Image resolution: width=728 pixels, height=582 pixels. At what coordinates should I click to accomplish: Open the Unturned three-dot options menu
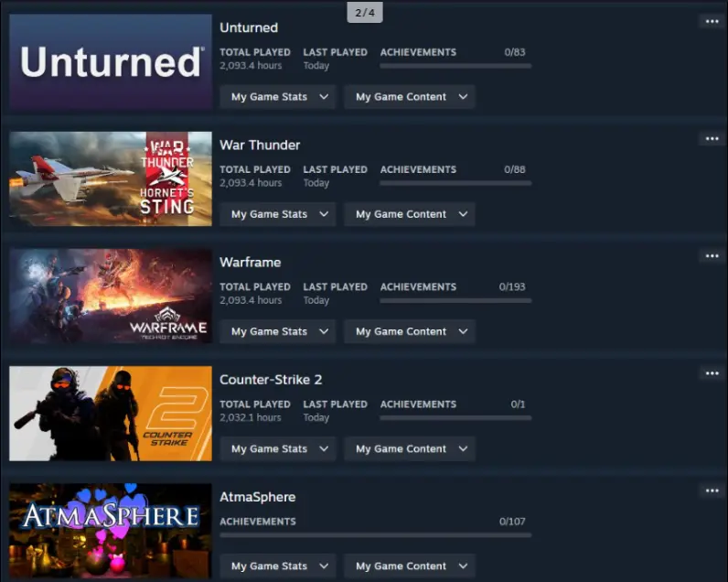(712, 21)
